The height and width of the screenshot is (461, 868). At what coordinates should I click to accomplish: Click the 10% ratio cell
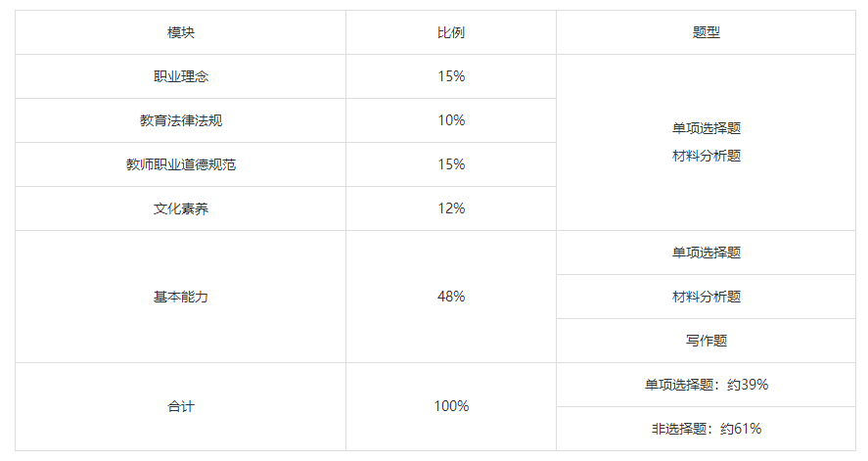coord(450,120)
